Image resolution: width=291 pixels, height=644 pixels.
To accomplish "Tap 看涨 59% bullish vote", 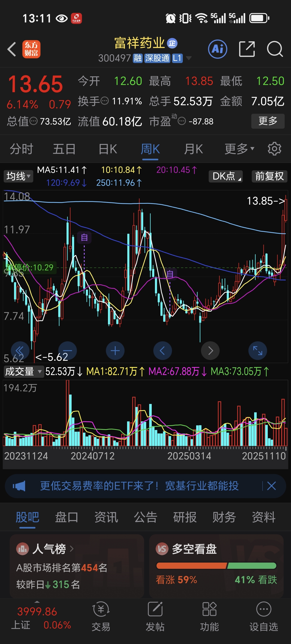I will (x=176, y=580).
